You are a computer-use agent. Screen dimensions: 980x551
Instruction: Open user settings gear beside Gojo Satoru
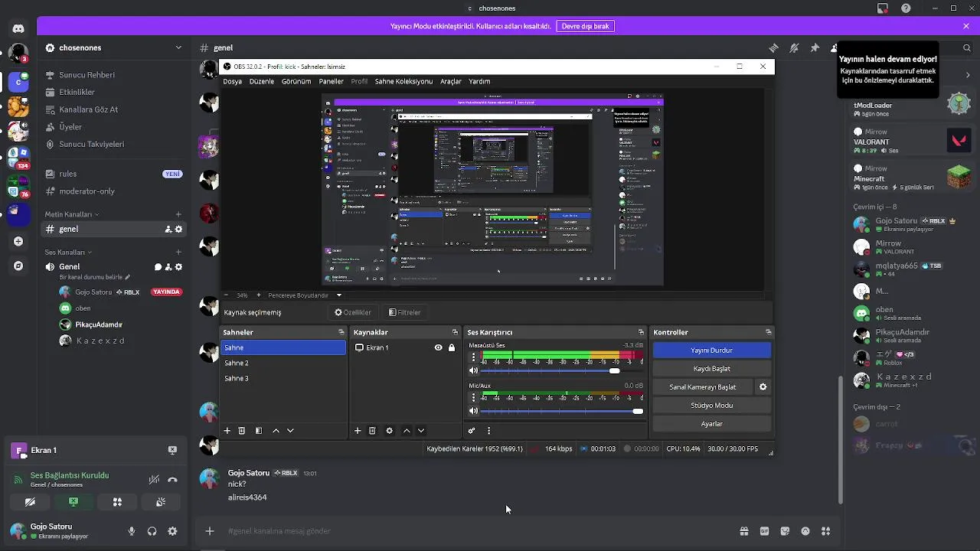(x=172, y=531)
